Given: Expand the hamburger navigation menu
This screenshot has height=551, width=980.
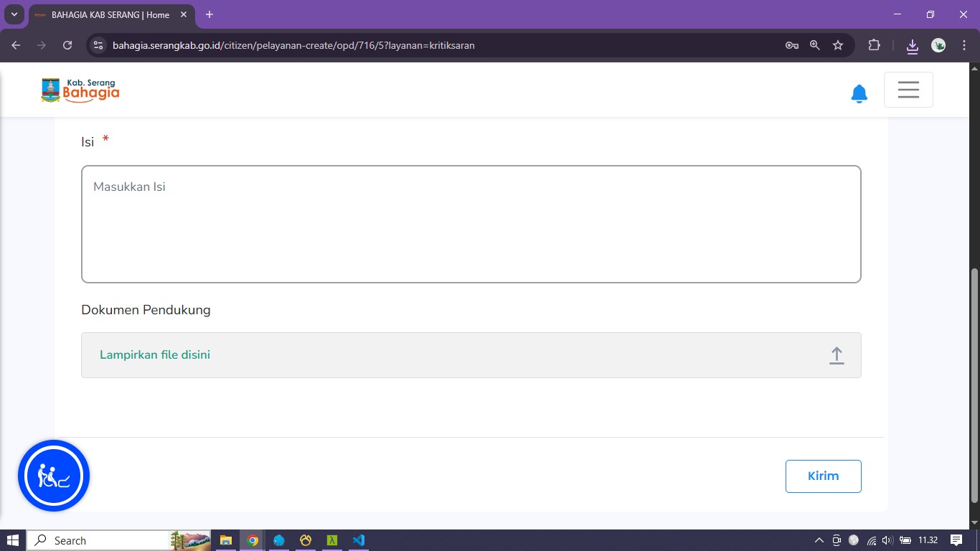Looking at the screenshot, I should [908, 90].
